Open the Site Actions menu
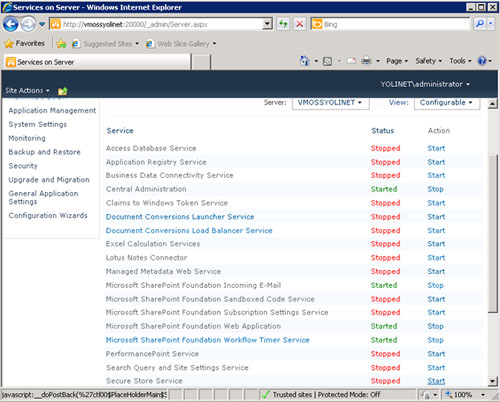The width and height of the screenshot is (500, 402). coord(27,90)
